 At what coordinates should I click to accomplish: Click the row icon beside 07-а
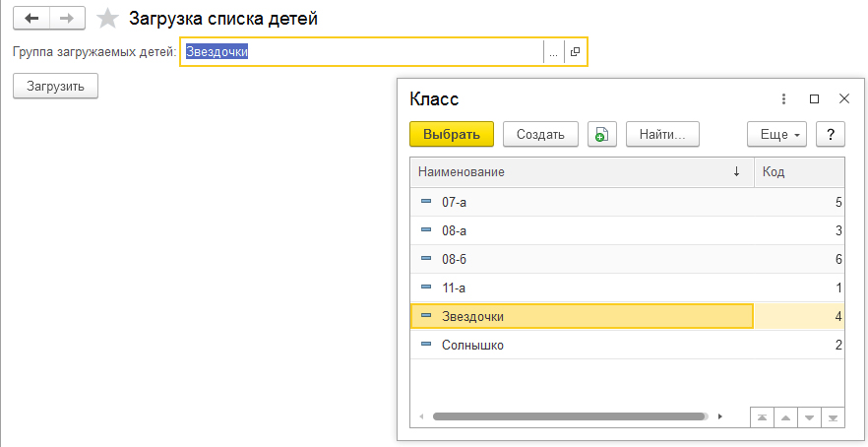click(426, 202)
